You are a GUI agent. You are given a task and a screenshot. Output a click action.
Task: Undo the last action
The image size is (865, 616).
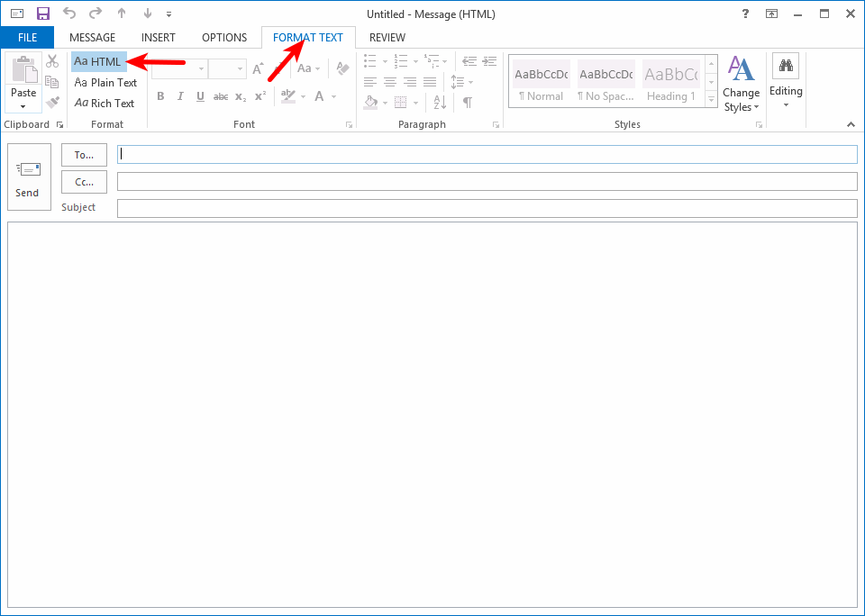pos(69,14)
